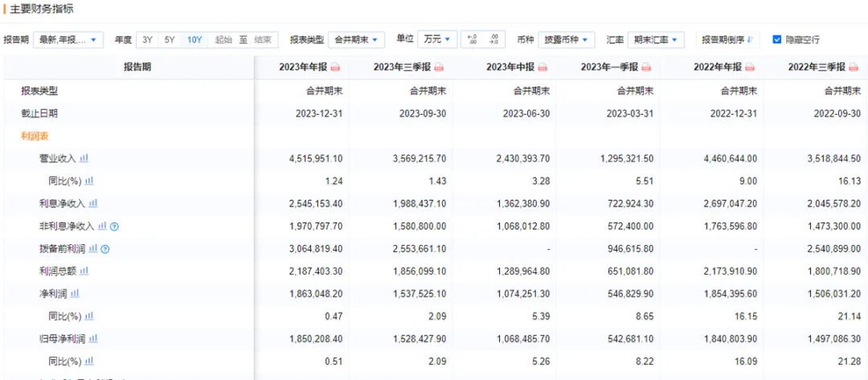Decrease decimal places button
Viewport: 868px width, 380px height.
coord(493,39)
